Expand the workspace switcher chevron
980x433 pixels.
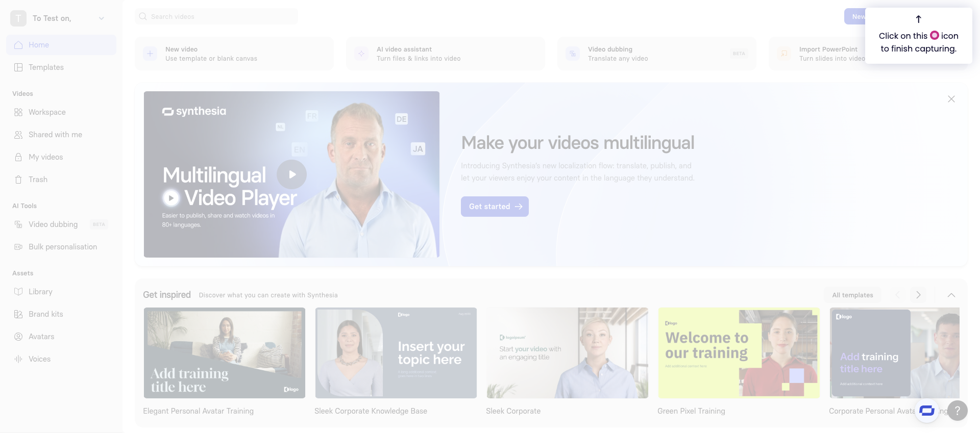[102, 18]
